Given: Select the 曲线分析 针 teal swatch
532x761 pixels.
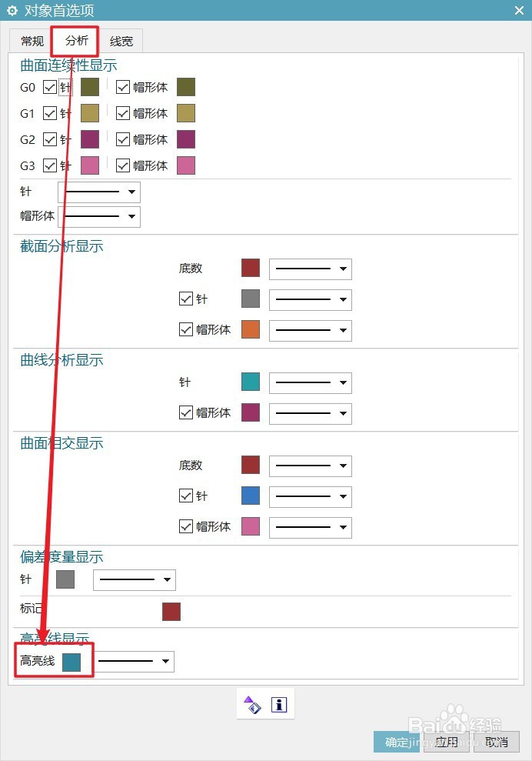Looking at the screenshot, I should pyautogui.click(x=250, y=382).
